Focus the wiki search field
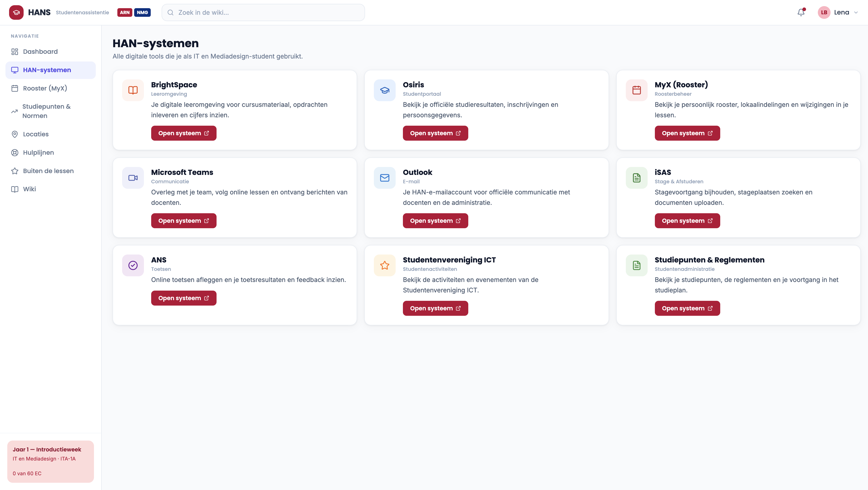Image resolution: width=868 pixels, height=490 pixels. (263, 12)
